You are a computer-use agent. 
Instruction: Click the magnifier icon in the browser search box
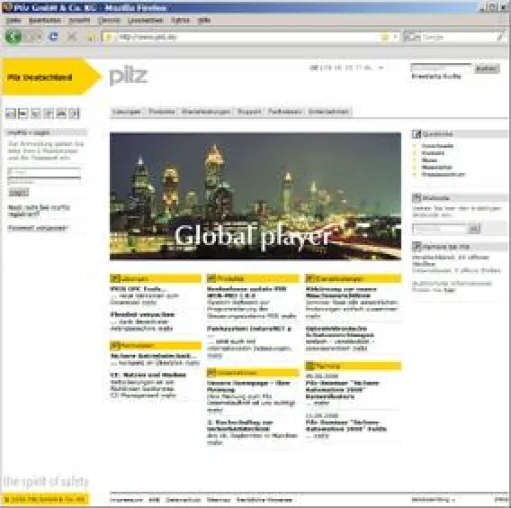coord(499,37)
